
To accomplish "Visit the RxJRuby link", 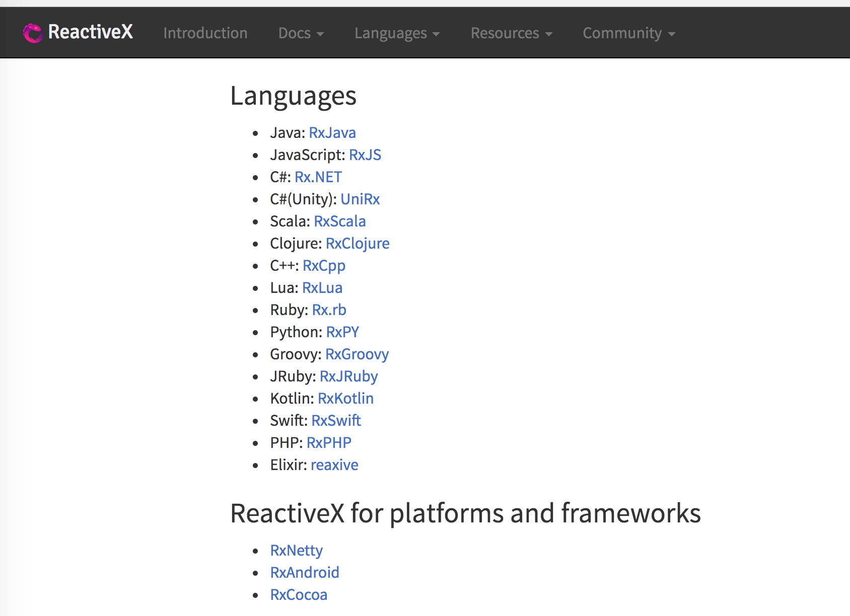I will pyautogui.click(x=349, y=376).
